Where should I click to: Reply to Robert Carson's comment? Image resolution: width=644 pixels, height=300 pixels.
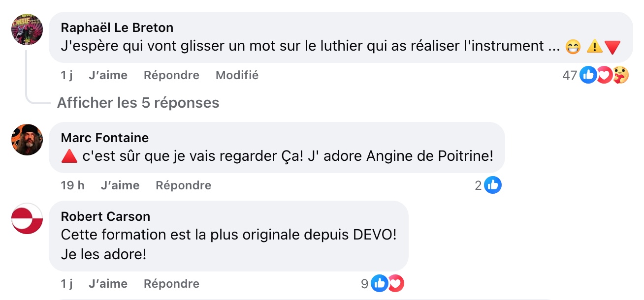click(171, 284)
